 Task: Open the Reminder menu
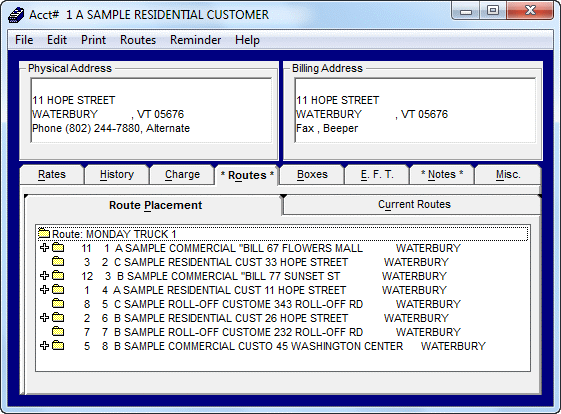tap(195, 40)
